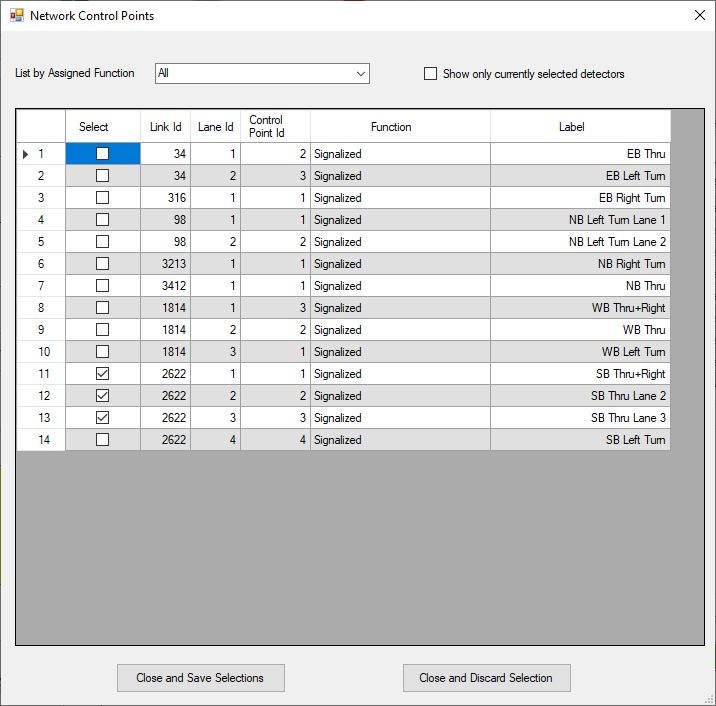
Task: Click the 'EB Right Turn' label cell
Action: (581, 198)
